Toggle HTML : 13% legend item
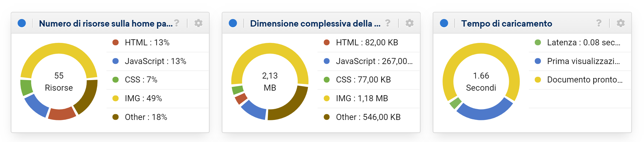The height and width of the screenshot is (142, 644). click(158, 43)
